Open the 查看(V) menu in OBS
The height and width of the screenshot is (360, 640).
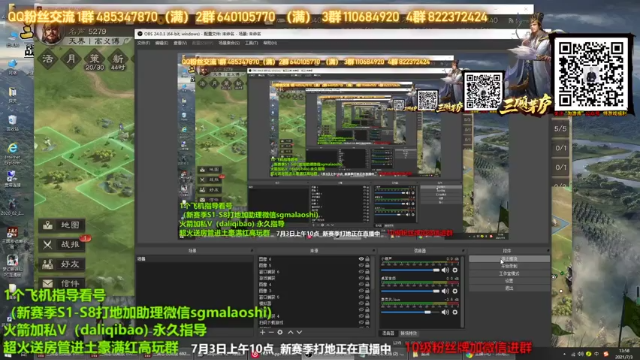tap(180, 43)
